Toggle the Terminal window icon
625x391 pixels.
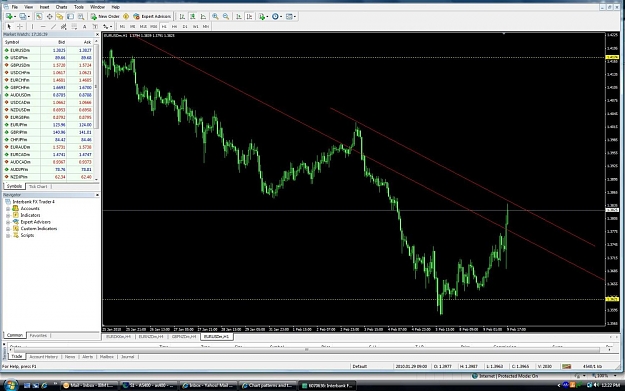(70, 16)
